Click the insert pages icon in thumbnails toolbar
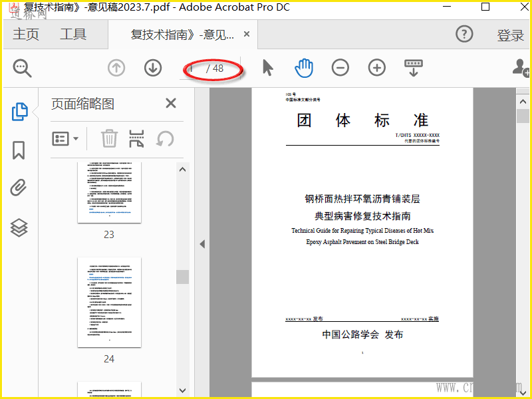Viewport: 532px width, 399px height. (136, 138)
